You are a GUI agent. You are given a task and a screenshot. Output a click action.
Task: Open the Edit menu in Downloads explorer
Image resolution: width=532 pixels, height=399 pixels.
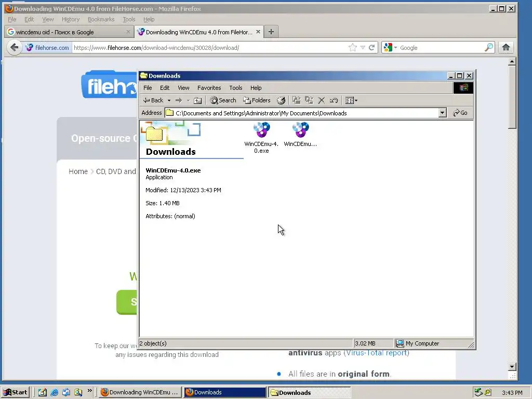point(165,88)
